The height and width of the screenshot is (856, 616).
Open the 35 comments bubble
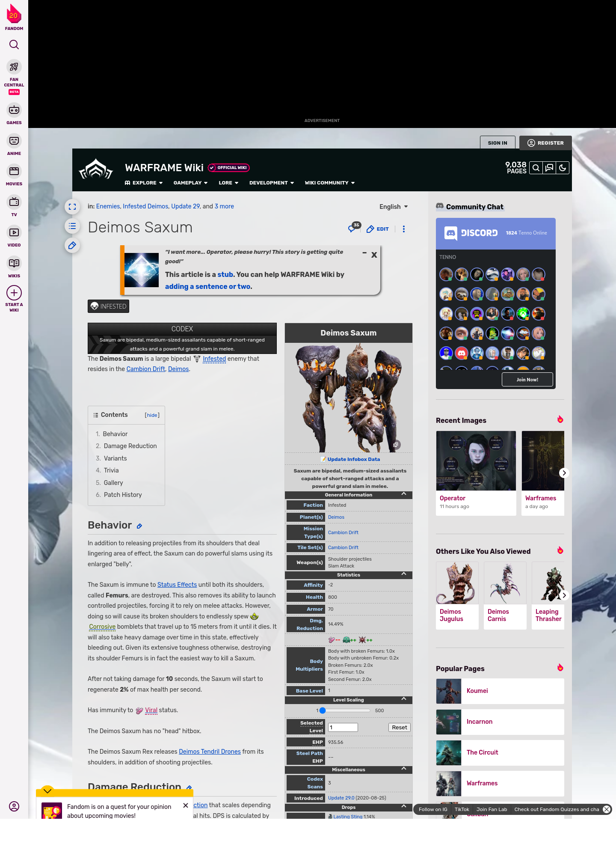click(x=354, y=227)
